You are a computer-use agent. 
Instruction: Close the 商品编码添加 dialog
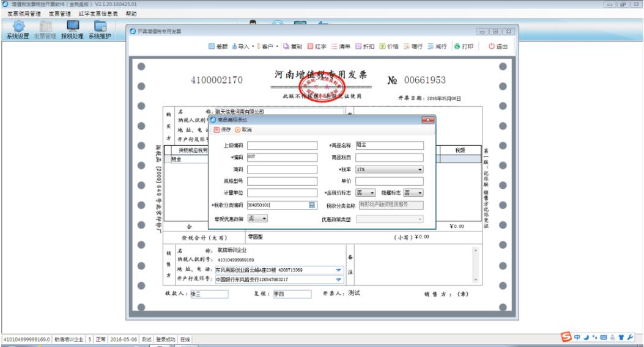tap(427, 120)
